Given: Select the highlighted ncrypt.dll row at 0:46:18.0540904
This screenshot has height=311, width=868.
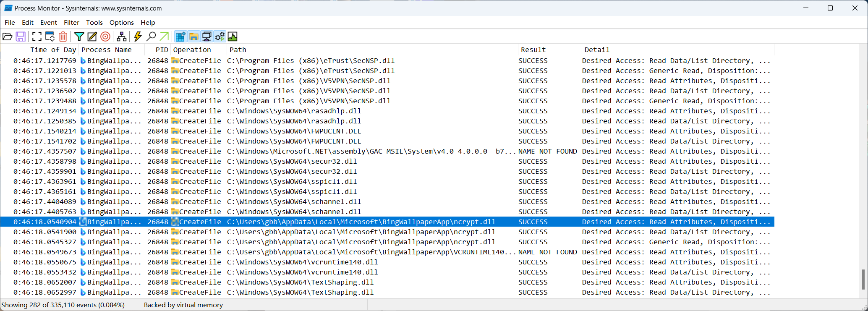Looking at the screenshot, I should (x=387, y=222).
